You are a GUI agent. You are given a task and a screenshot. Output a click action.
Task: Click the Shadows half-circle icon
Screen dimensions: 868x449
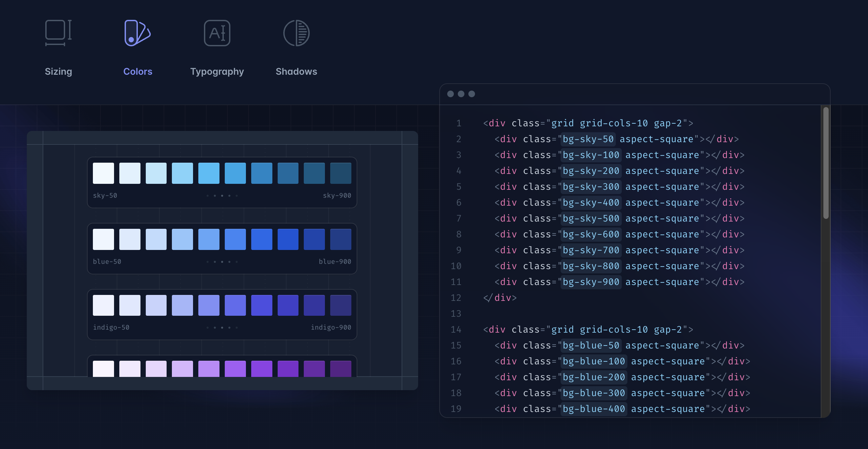(296, 33)
